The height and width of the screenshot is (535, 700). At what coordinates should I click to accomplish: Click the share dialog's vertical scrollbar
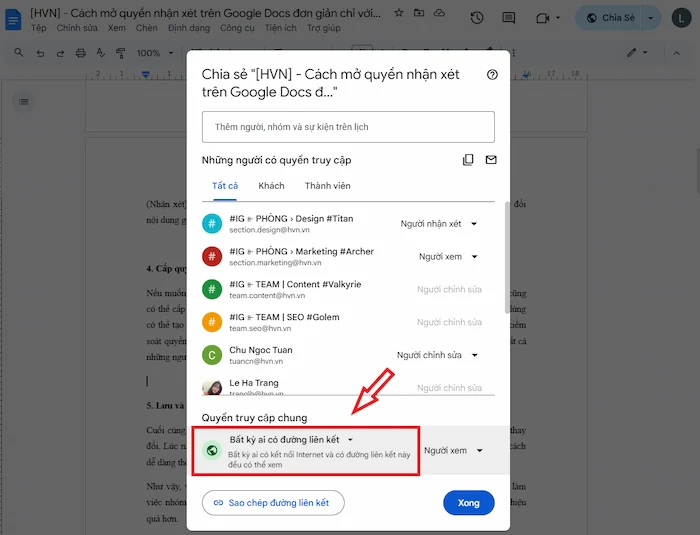click(x=506, y=260)
